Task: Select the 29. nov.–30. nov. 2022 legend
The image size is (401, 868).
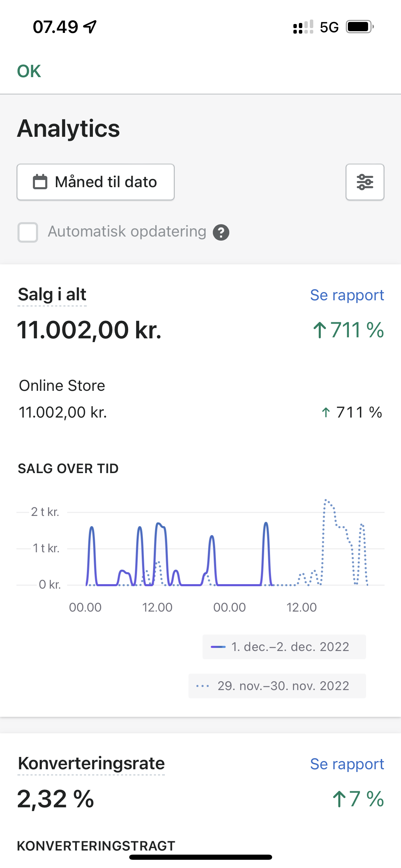Action: pyautogui.click(x=277, y=686)
